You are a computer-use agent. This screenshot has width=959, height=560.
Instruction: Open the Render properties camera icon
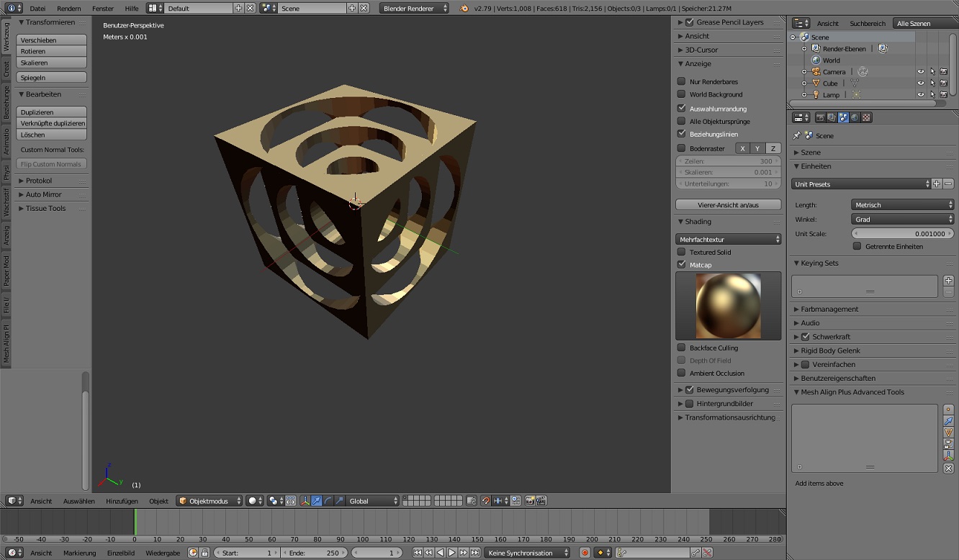(820, 117)
